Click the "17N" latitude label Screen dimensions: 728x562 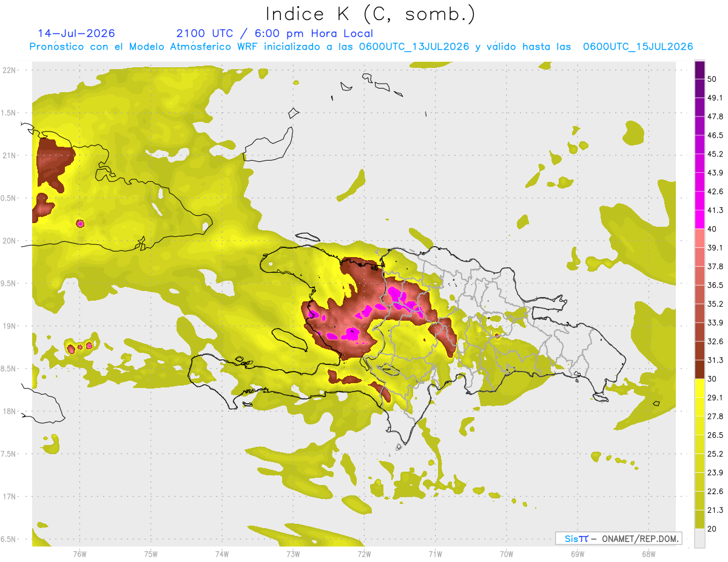pos(9,497)
